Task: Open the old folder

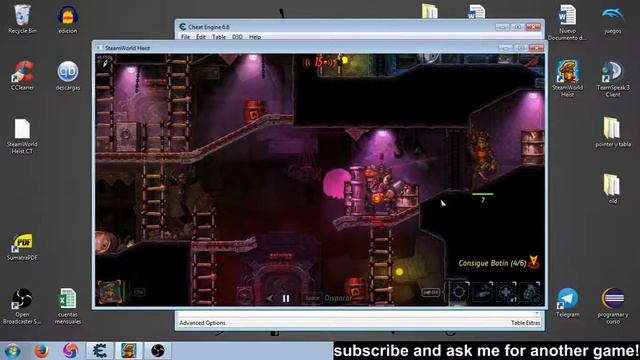Action: coord(613,188)
